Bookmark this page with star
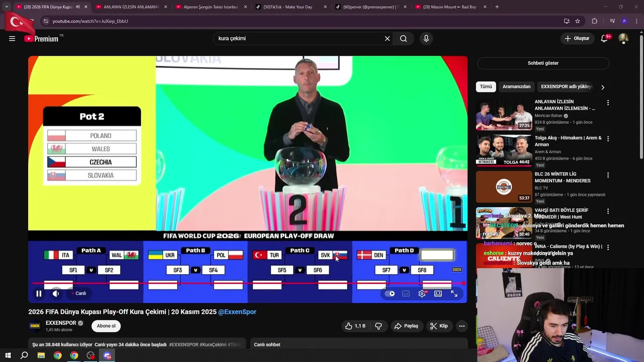 point(578,21)
